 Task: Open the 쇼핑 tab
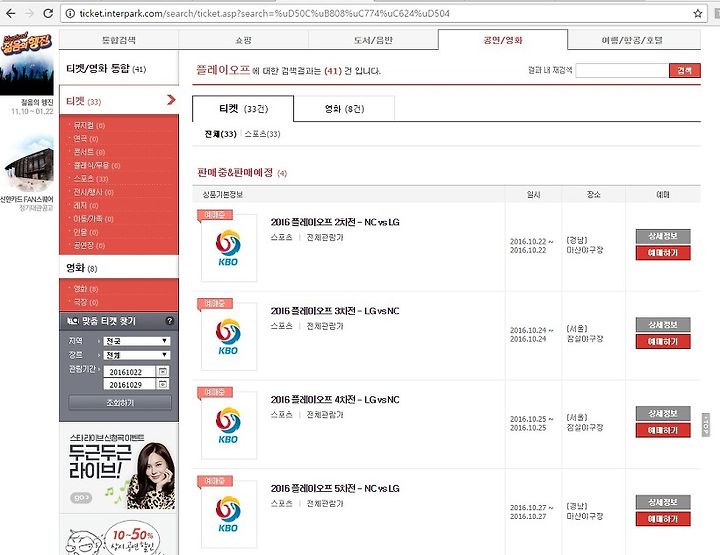coord(243,40)
